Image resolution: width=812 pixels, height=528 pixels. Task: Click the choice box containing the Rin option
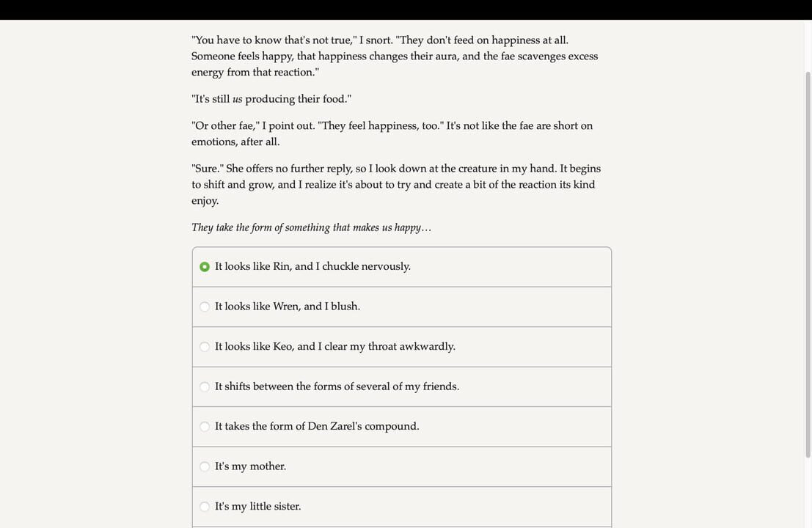click(401, 266)
